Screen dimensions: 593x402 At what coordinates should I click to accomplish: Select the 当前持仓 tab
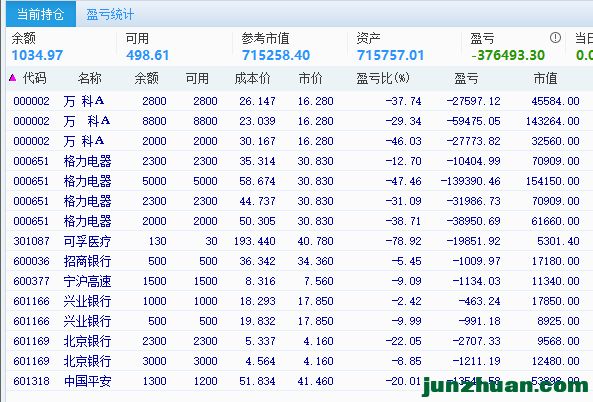[40, 14]
